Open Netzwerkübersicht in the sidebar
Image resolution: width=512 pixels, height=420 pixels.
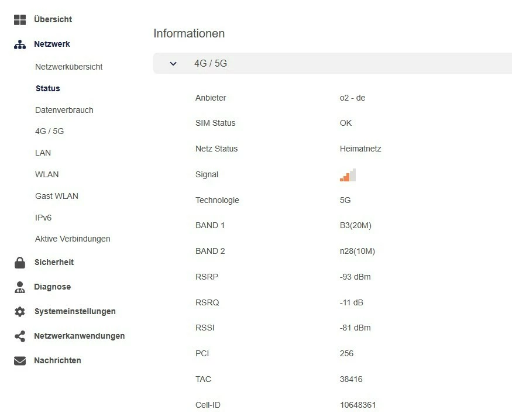point(68,67)
